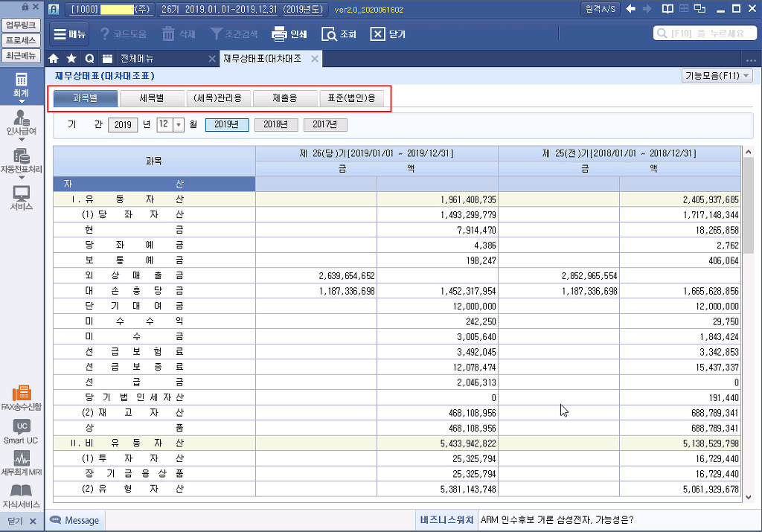Expand the 메뉴 hamburger menu
This screenshot has width=762, height=532.
pos(70,34)
